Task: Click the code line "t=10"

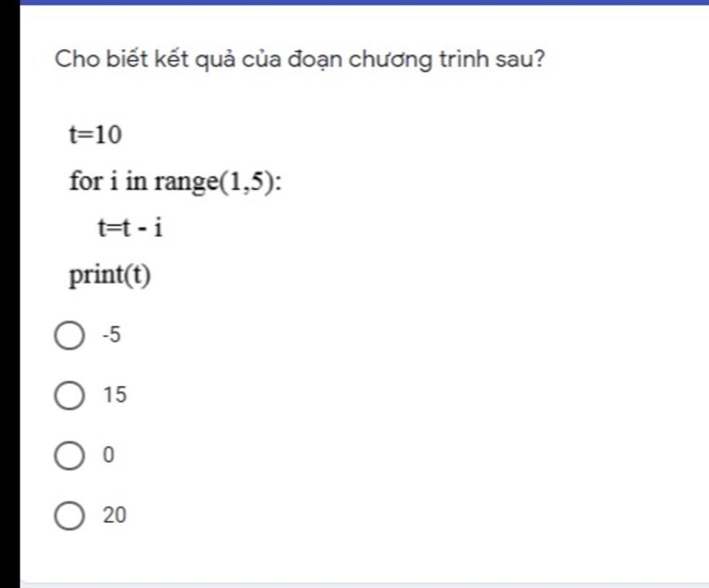Action: pos(96,134)
